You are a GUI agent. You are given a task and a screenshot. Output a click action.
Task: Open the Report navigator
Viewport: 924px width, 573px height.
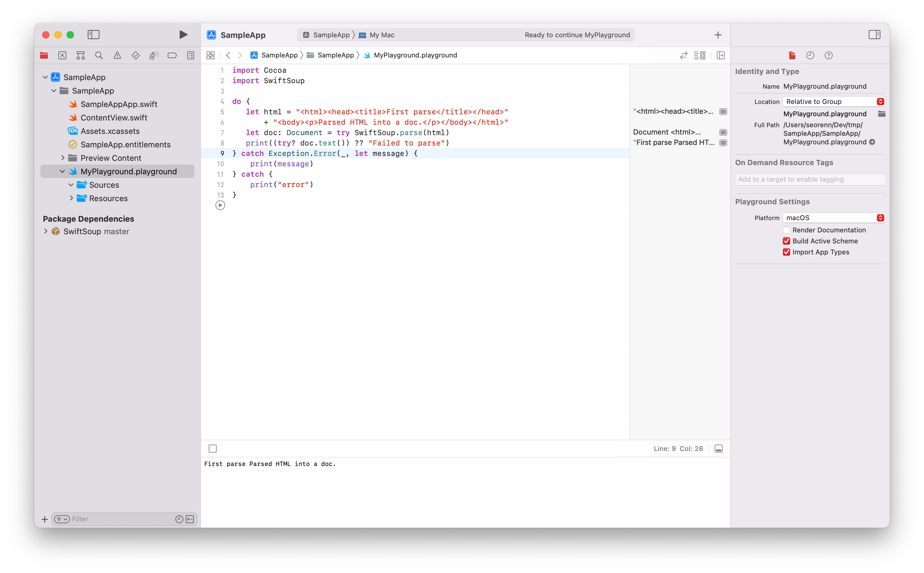point(190,55)
